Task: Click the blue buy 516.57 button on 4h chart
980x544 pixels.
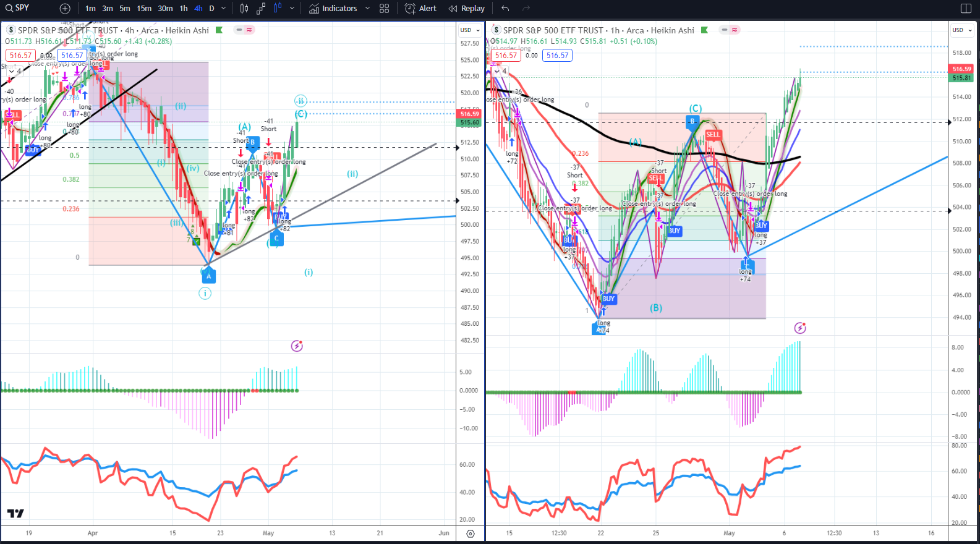Action: pyautogui.click(x=72, y=56)
